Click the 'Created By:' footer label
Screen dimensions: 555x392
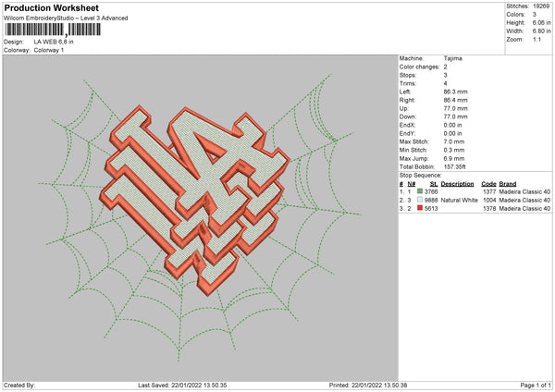pyautogui.click(x=19, y=386)
